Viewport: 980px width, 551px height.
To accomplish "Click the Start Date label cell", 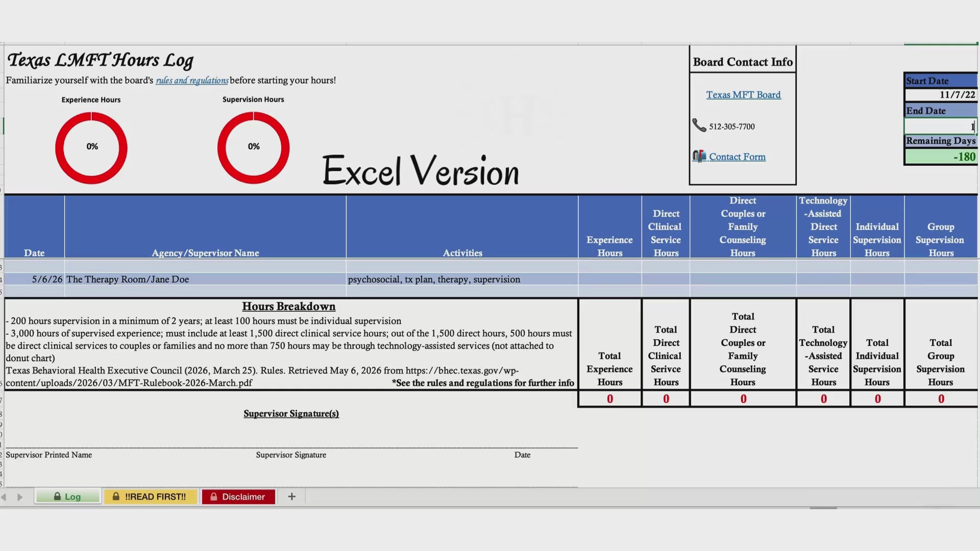I will coord(941,81).
